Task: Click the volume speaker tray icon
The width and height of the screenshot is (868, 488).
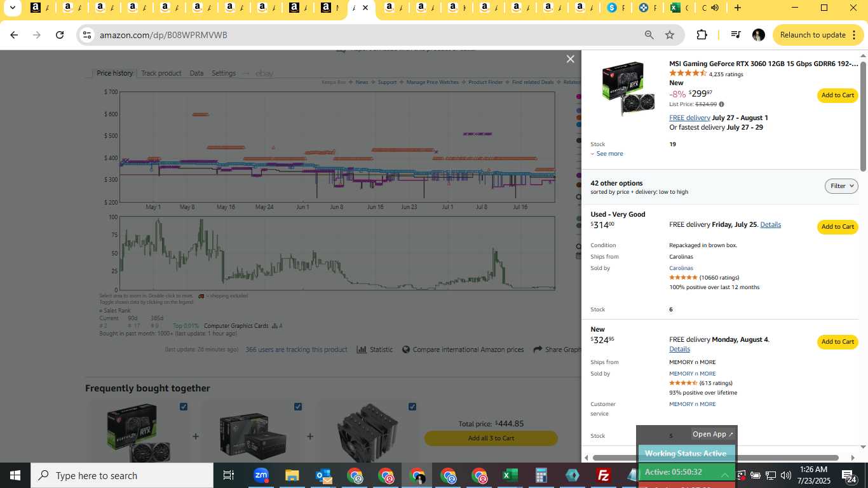Action: click(786, 475)
